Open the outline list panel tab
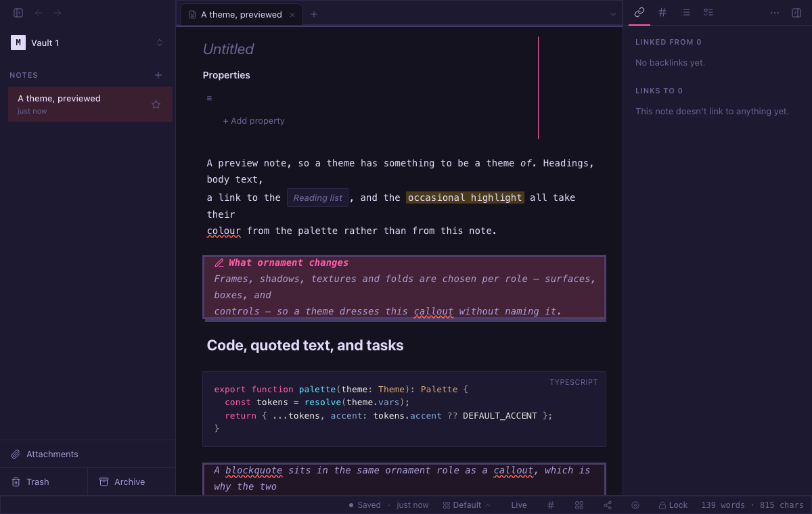 [685, 12]
